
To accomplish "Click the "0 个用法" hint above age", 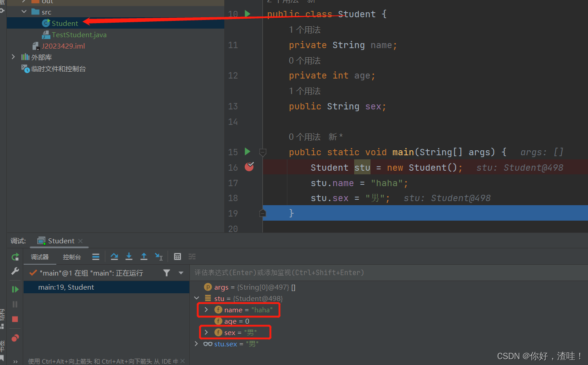I will click(305, 60).
